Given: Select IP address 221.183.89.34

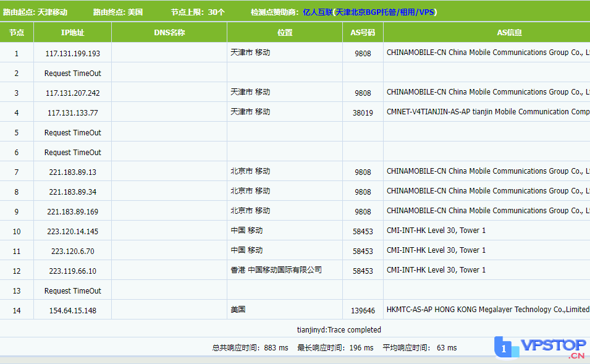Looking at the screenshot, I should tap(73, 192).
